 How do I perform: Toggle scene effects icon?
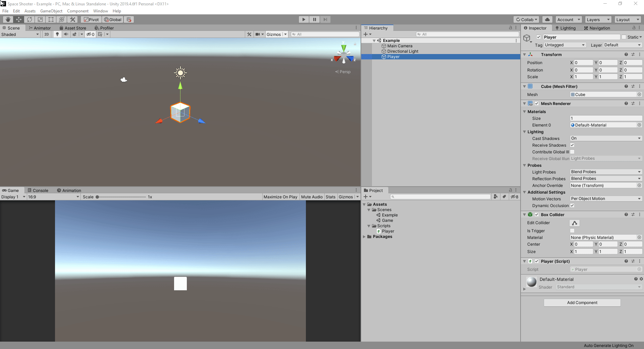click(74, 34)
